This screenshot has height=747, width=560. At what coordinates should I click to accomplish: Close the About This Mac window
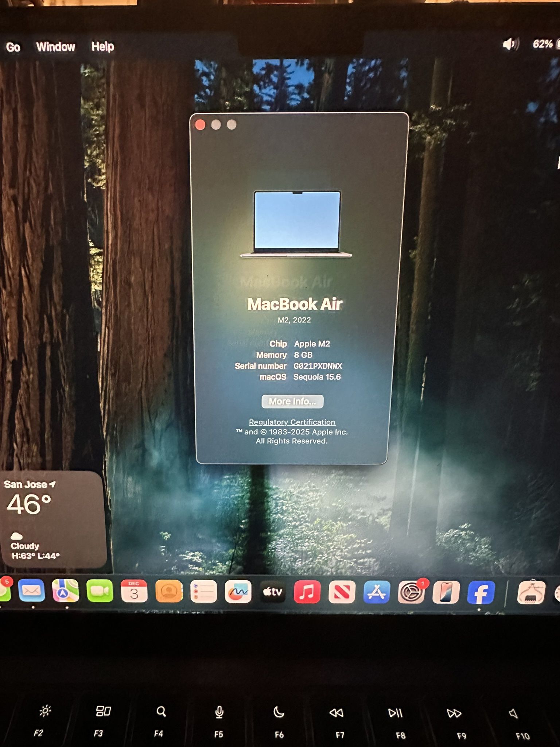tap(200, 125)
